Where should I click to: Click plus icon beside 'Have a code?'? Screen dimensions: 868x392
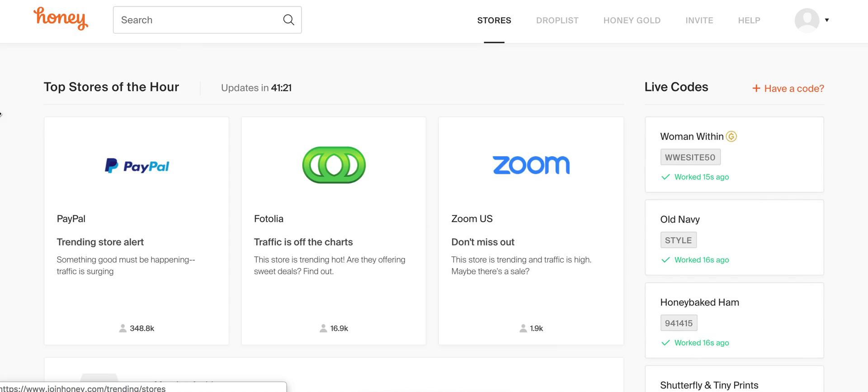coord(756,88)
